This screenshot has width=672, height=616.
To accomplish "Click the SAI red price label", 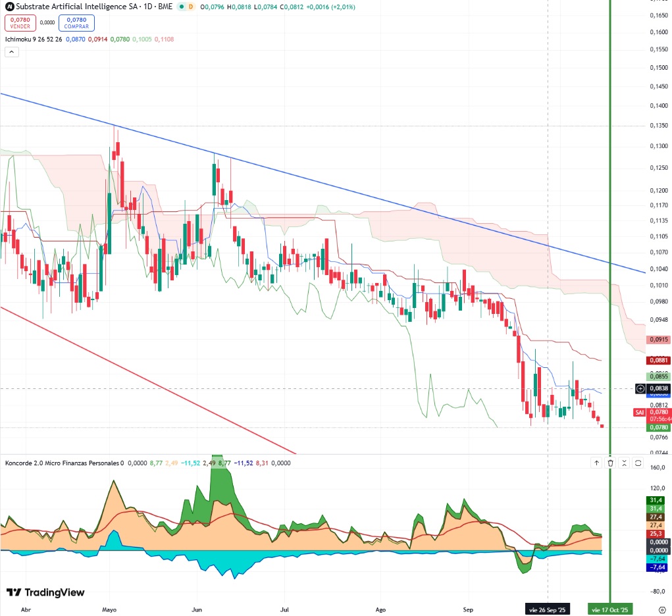I will tap(640, 413).
